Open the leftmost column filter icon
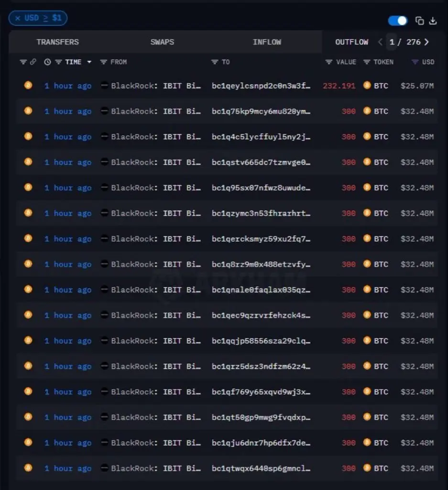 (x=23, y=62)
